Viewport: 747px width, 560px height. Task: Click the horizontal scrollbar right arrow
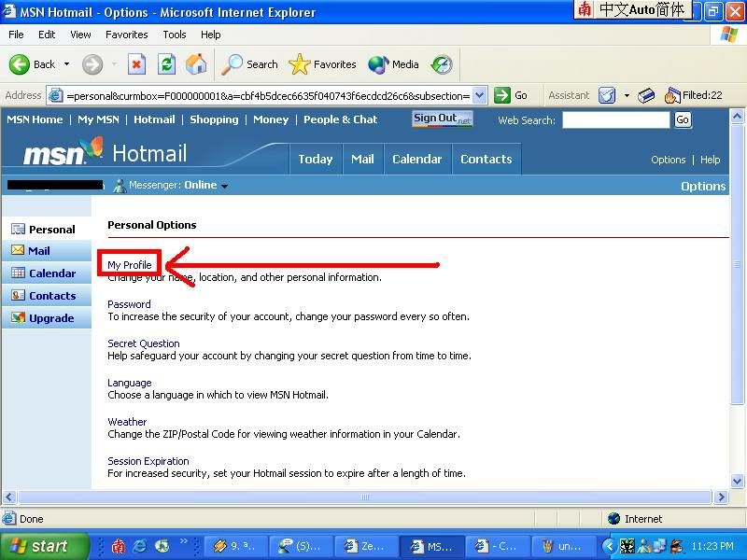coord(721,497)
